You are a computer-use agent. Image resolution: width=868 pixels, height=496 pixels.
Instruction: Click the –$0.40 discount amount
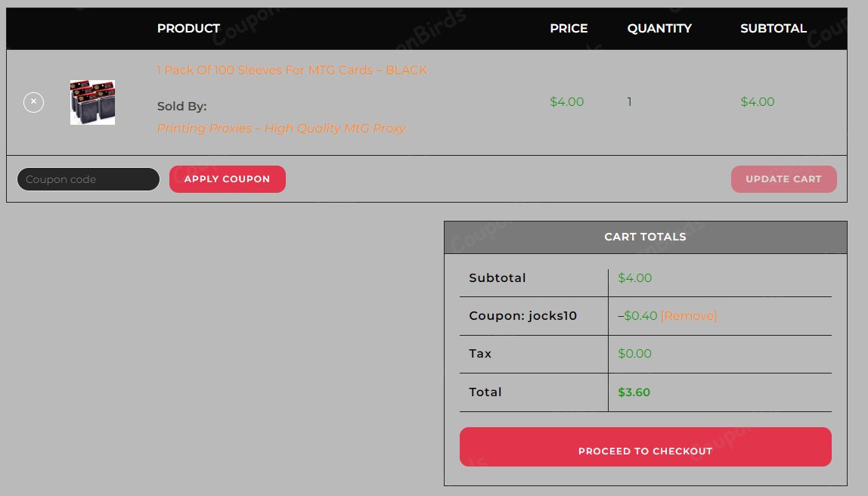click(x=639, y=316)
